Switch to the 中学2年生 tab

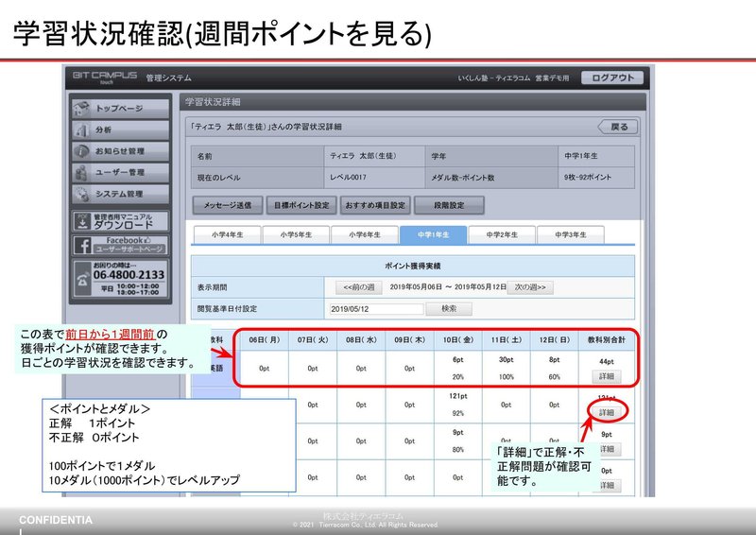(x=502, y=235)
